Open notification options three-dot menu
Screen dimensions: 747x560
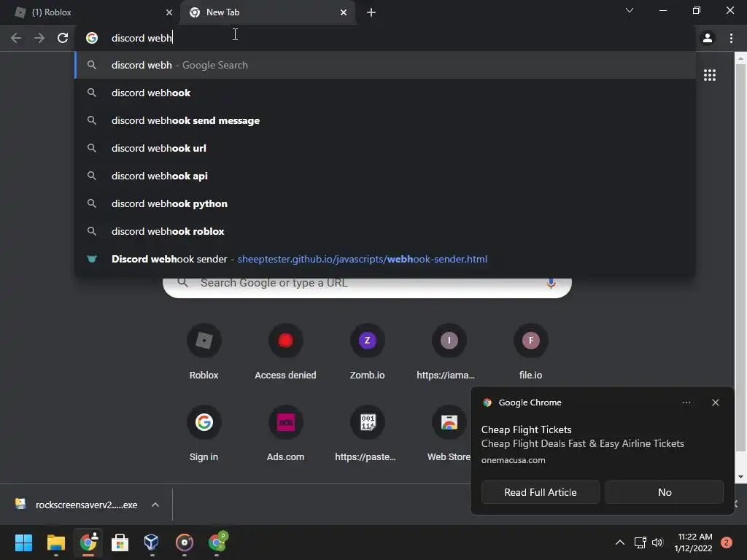(686, 402)
